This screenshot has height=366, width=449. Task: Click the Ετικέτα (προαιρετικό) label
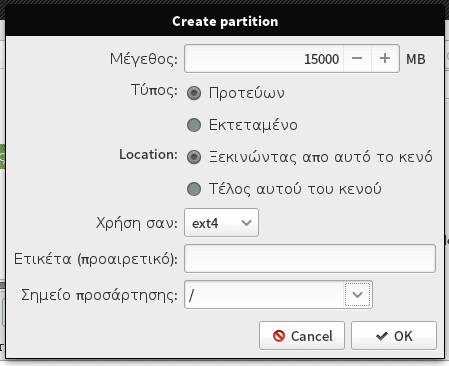[96, 259]
